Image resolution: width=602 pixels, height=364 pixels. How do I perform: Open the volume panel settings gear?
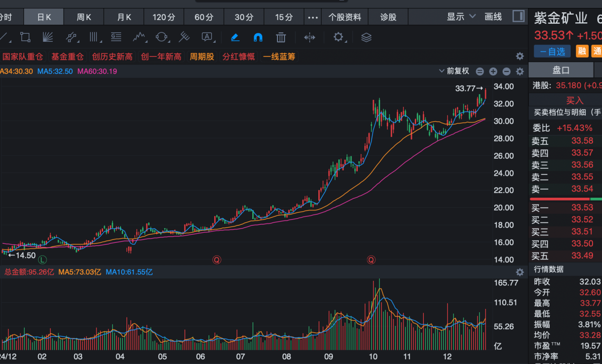tap(520, 272)
